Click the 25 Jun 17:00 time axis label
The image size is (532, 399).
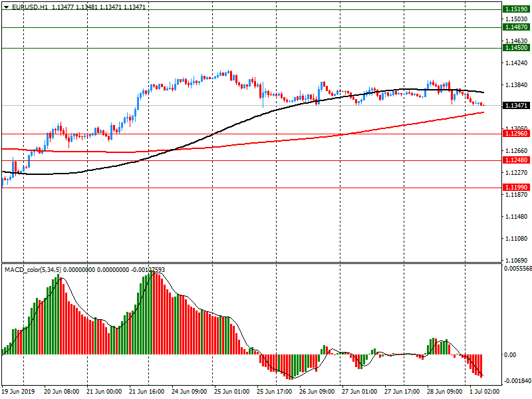tap(275, 392)
